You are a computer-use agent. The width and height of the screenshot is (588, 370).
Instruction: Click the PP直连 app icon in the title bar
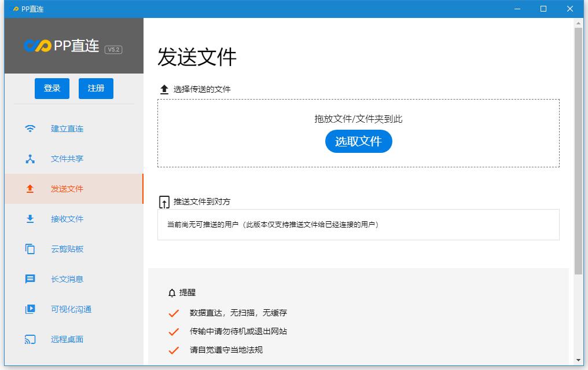point(16,9)
